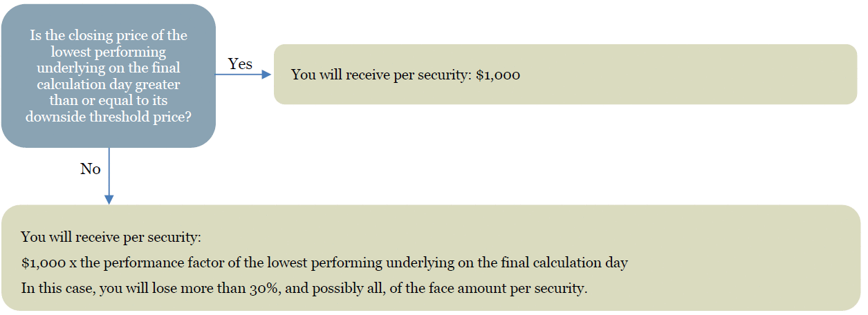Click "Is the closing price of the" line
This screenshot has width=868, height=315.
(x=109, y=35)
